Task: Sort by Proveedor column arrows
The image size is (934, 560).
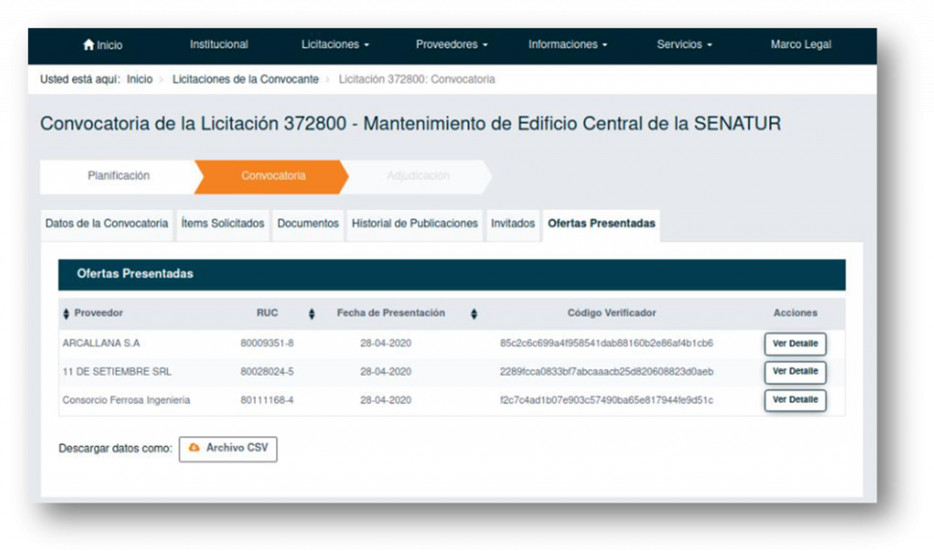Action: click(66, 314)
